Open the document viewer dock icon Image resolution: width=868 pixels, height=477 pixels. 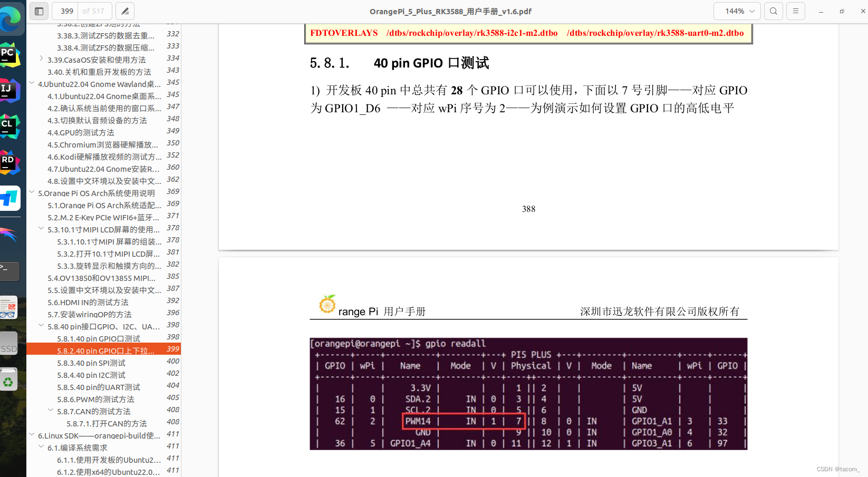9,307
